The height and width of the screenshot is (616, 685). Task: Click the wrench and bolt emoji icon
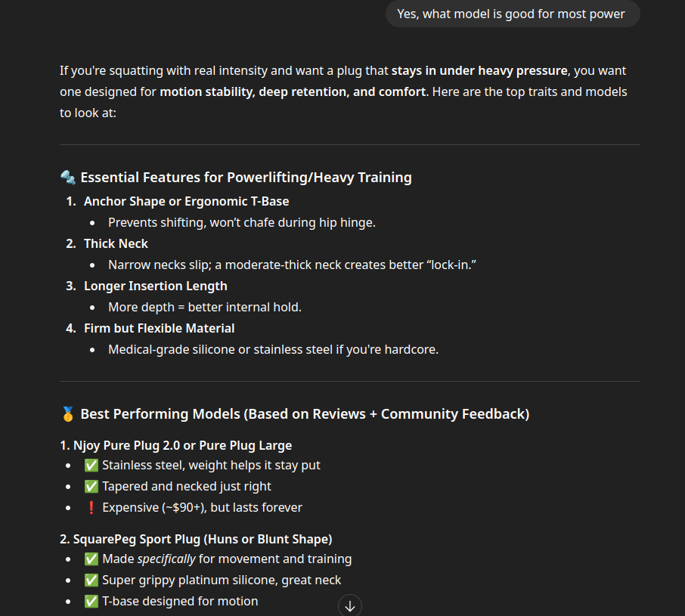(68, 178)
